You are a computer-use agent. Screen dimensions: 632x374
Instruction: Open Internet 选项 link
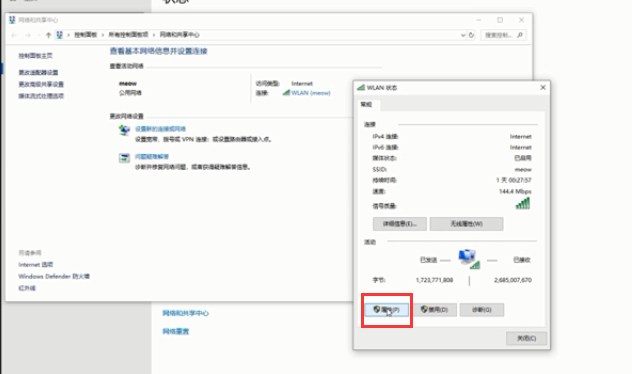(36, 264)
